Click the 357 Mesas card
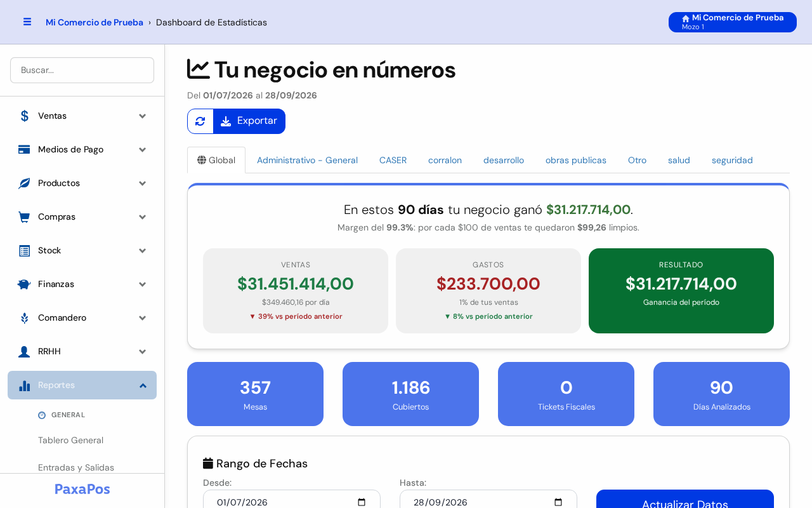 (255, 394)
